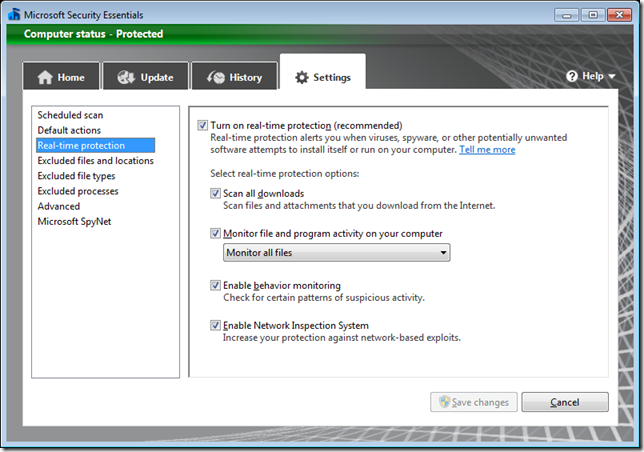Choose Microsoft SpyNet in settings list
This screenshot has width=644, height=452.
coord(74,221)
